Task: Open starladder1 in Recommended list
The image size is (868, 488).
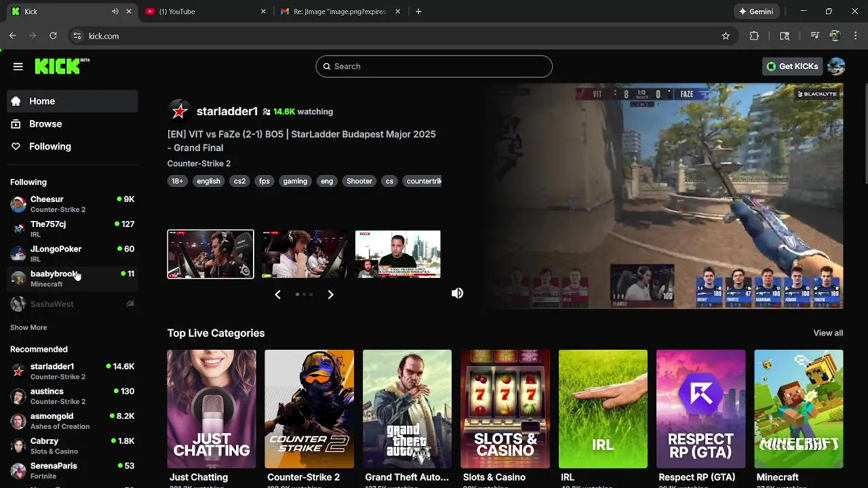Action: 73,371
